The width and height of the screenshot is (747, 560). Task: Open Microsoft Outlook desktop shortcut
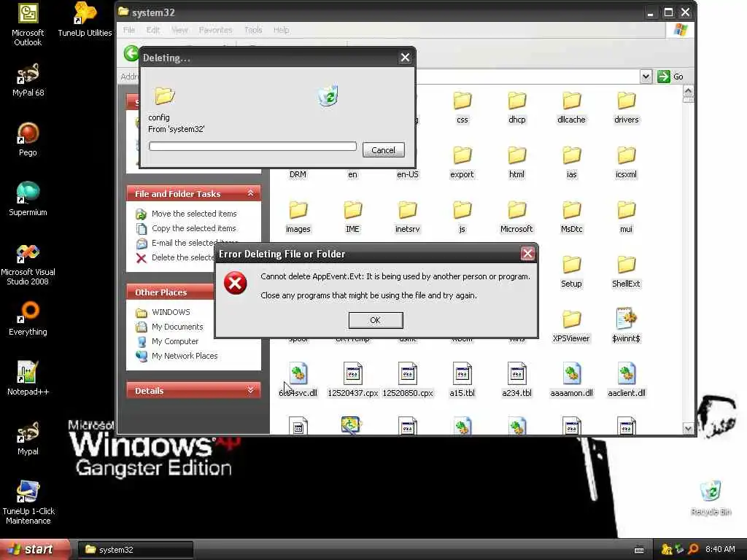(x=28, y=25)
